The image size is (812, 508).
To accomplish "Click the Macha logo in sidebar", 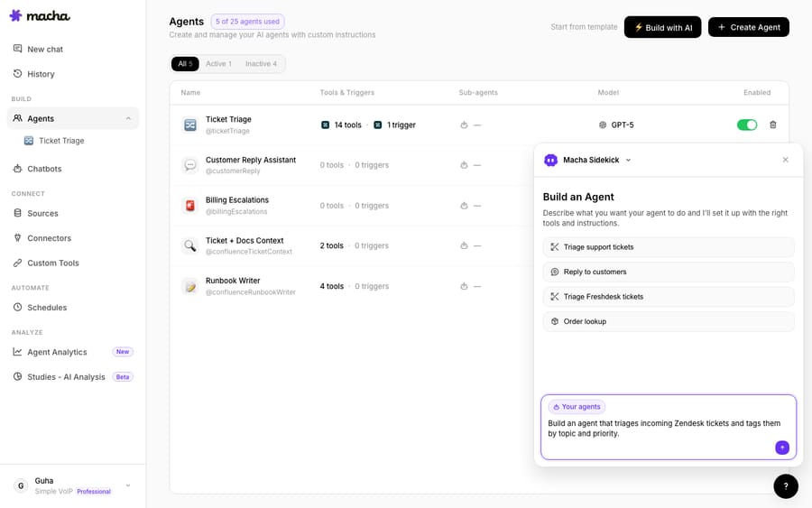I will [x=40, y=15].
